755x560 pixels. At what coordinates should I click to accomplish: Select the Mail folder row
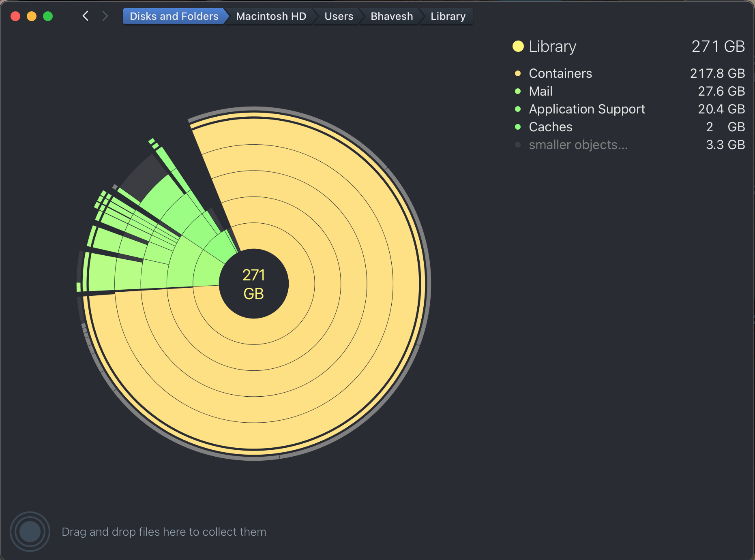click(629, 91)
